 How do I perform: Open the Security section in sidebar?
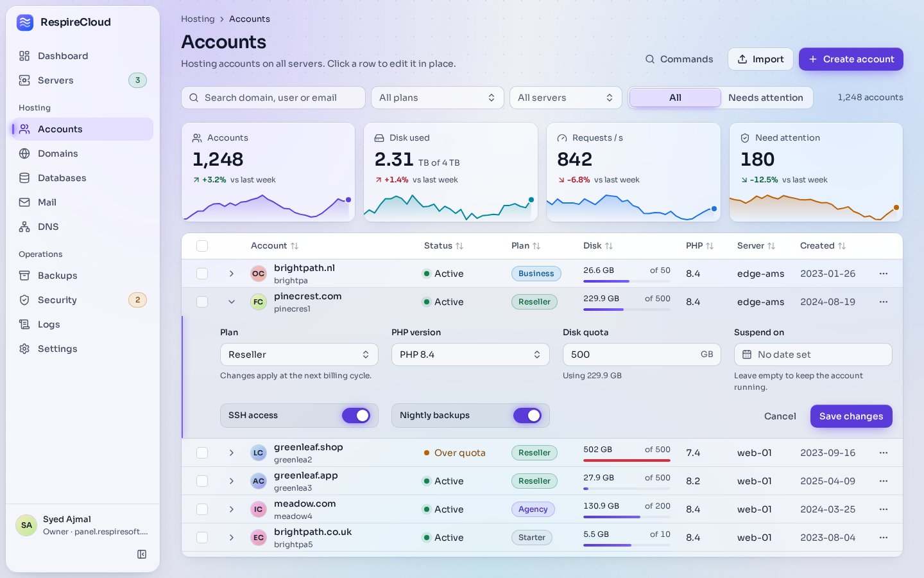83,300
